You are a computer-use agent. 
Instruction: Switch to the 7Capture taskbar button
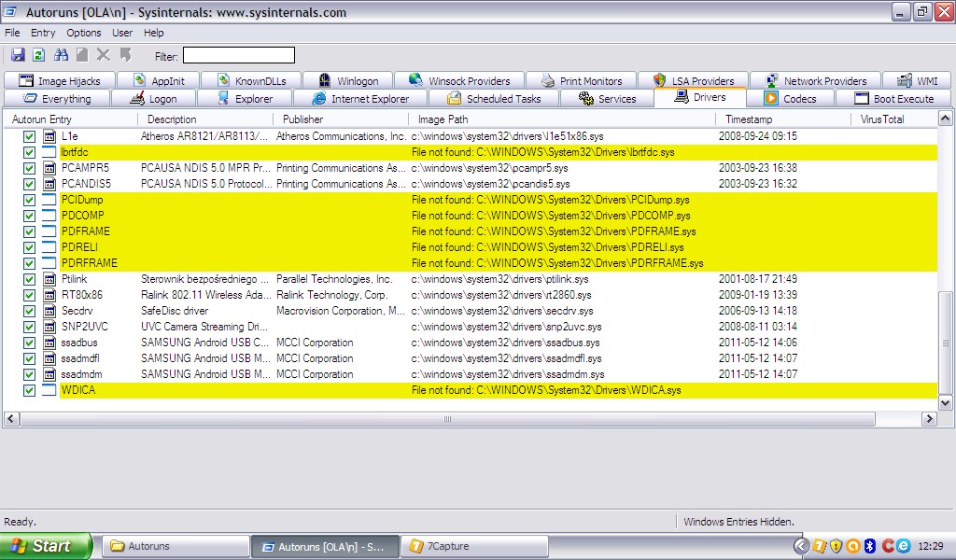474,547
